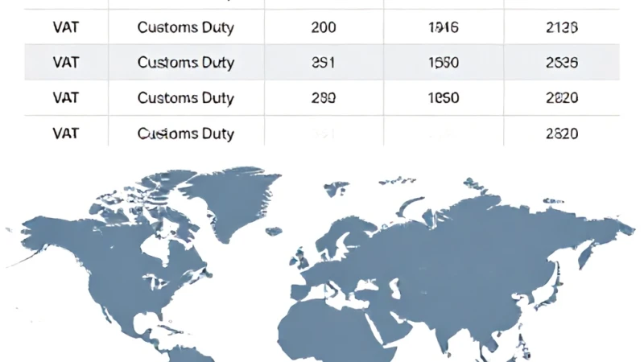Viewport: 644px width, 362px height.
Task: Select VAT cell in the shaded gray row
Action: (66, 63)
